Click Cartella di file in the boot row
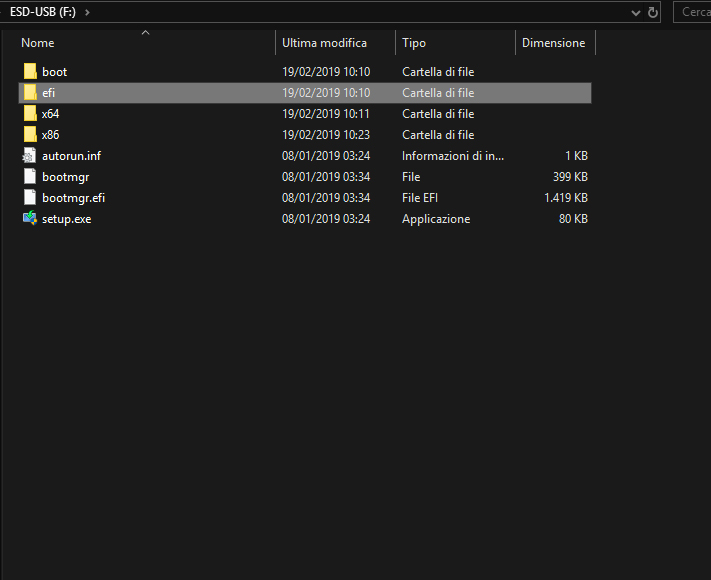The image size is (711, 580). pyautogui.click(x=438, y=72)
